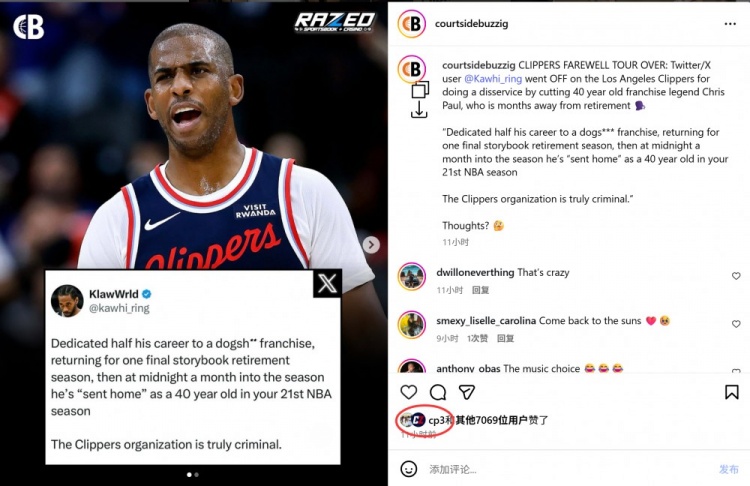Click the post (发布) comment button
The width and height of the screenshot is (750, 486).
click(728, 469)
